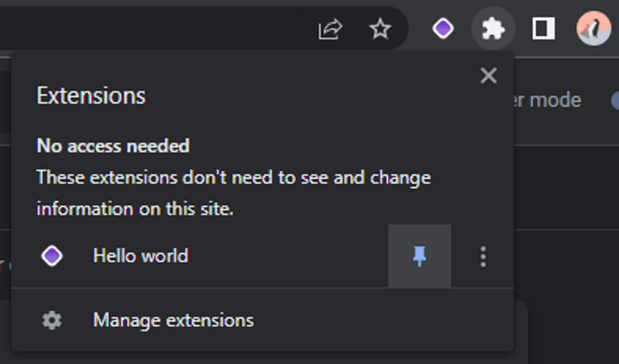The width and height of the screenshot is (619, 364).
Task: Click the description text about site information
Action: click(x=234, y=193)
